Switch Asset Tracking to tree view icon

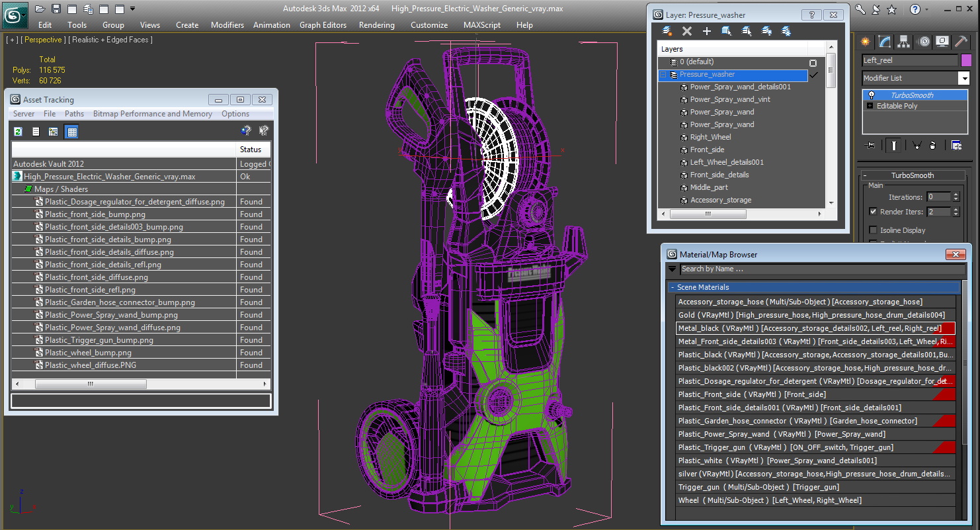click(54, 132)
